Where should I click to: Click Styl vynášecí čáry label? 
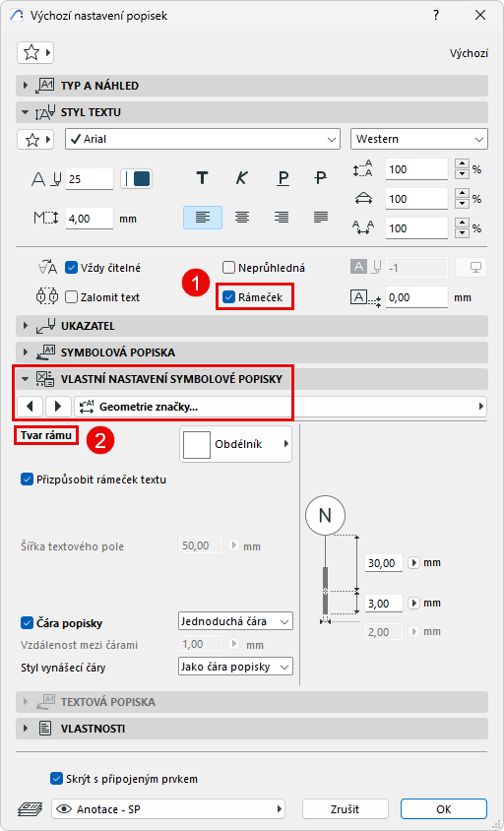click(x=63, y=668)
